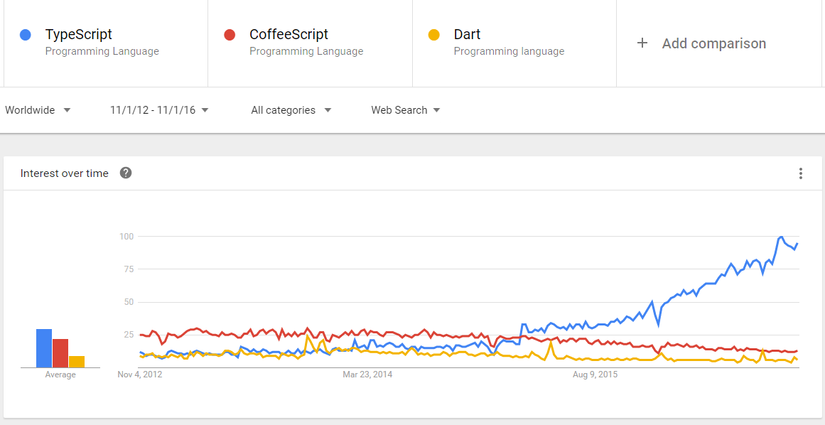Open the Web Search type dropdown
Screen dimensions: 825x425
[406, 110]
